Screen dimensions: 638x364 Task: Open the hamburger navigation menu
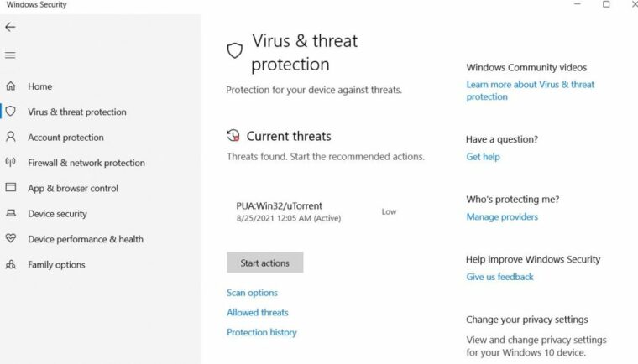(10, 55)
